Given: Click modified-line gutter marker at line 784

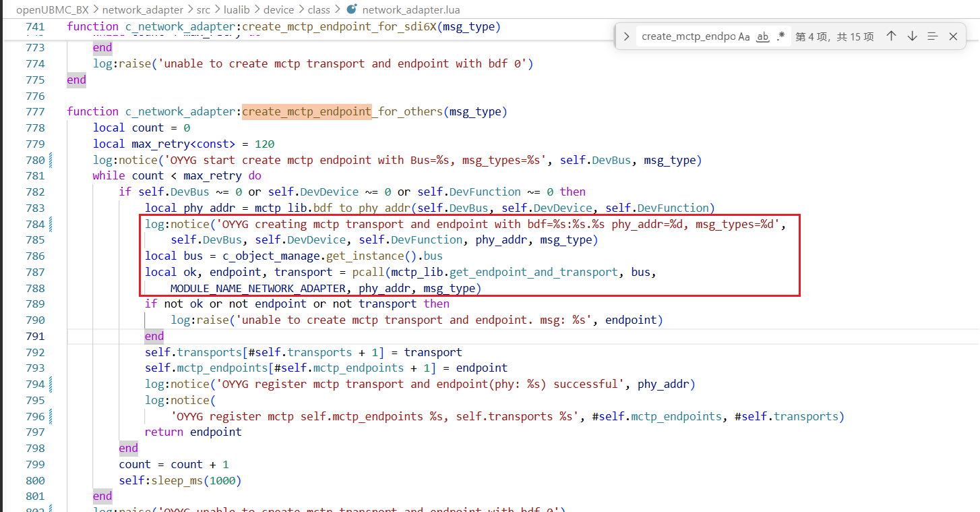Looking at the screenshot, I should click(52, 225).
